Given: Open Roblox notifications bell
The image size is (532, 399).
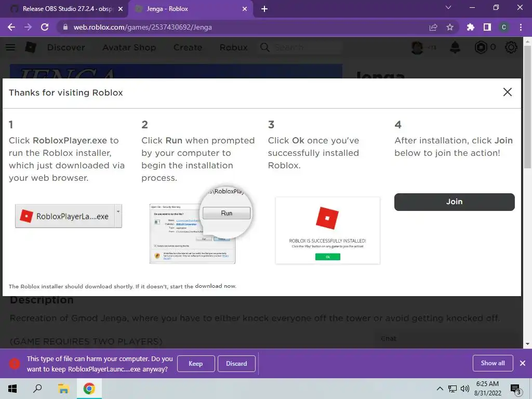Looking at the screenshot, I should pyautogui.click(x=455, y=47).
